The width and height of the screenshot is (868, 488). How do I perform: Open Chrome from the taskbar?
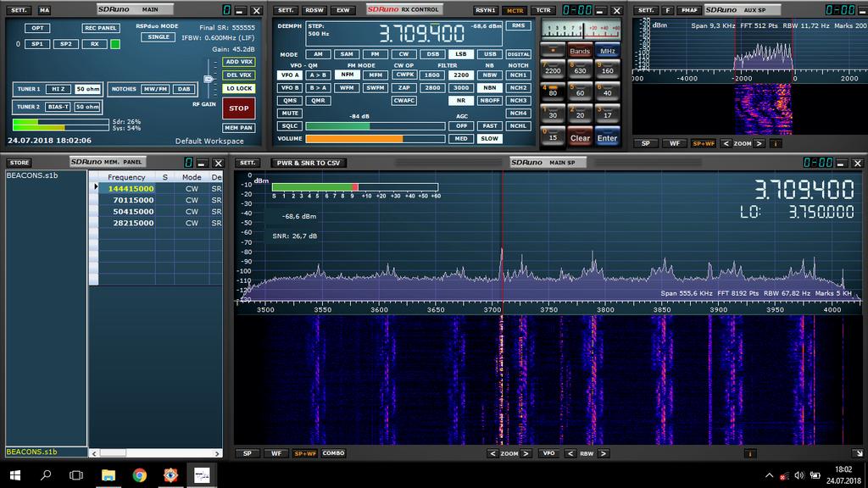point(140,474)
